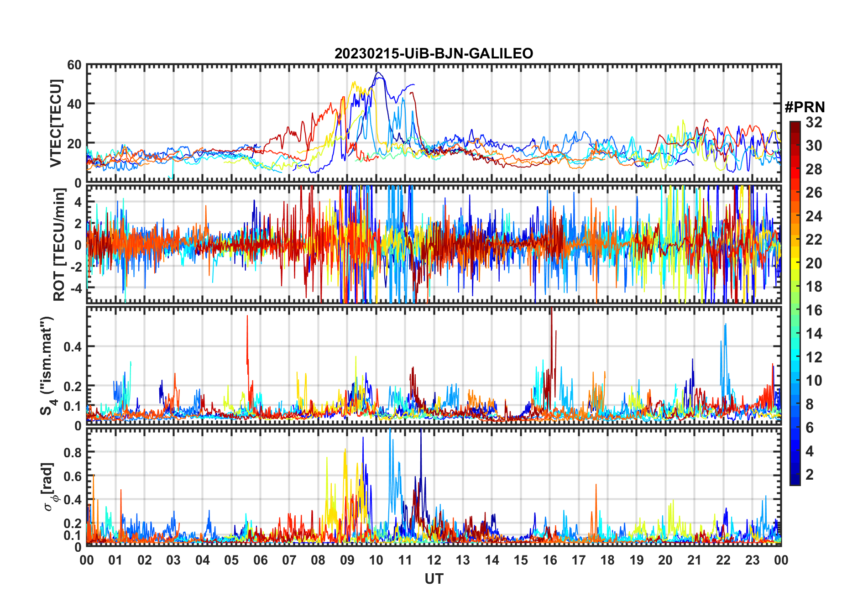Click the ROT axis tick label -2
Screen dimensions: 868x607
[76, 267]
